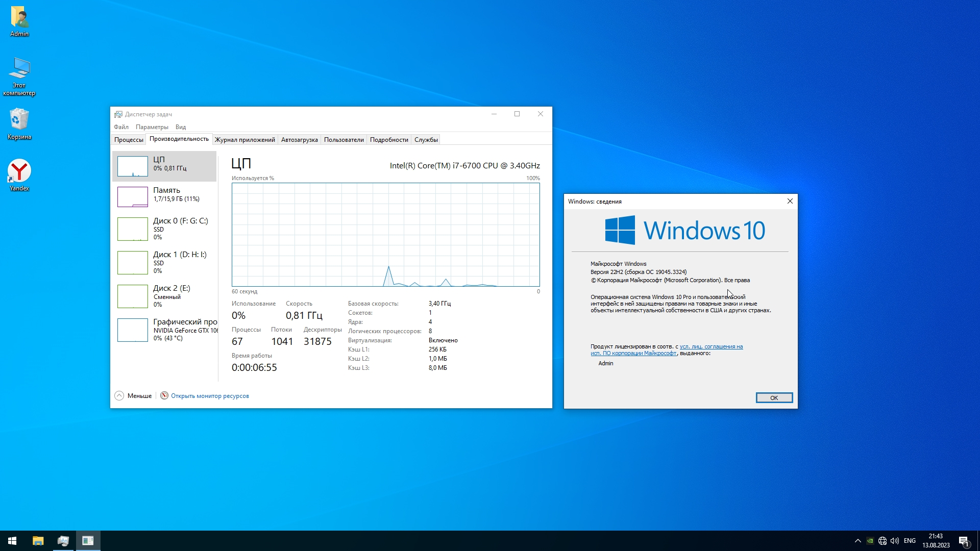Open the Параметры menu

152,127
